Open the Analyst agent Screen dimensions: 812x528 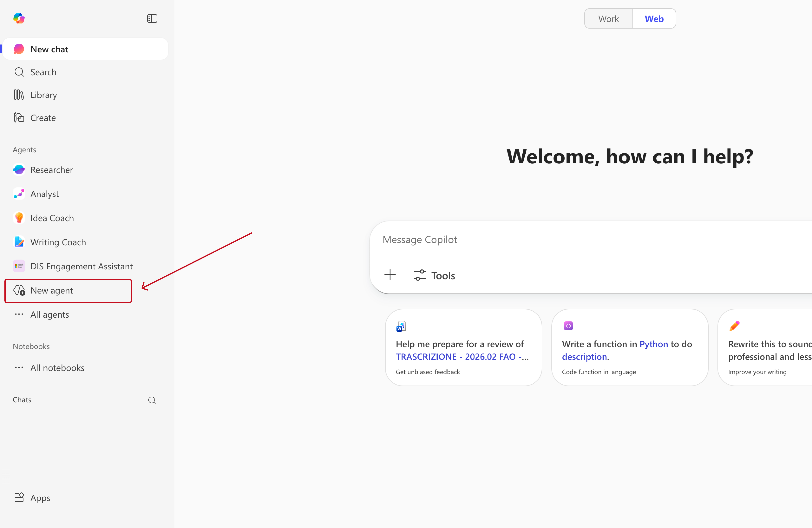click(44, 194)
